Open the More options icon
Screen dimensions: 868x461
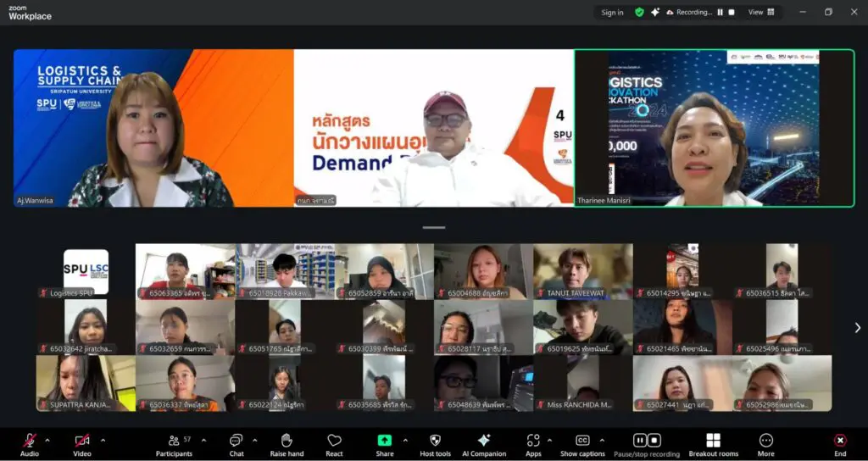pos(766,441)
